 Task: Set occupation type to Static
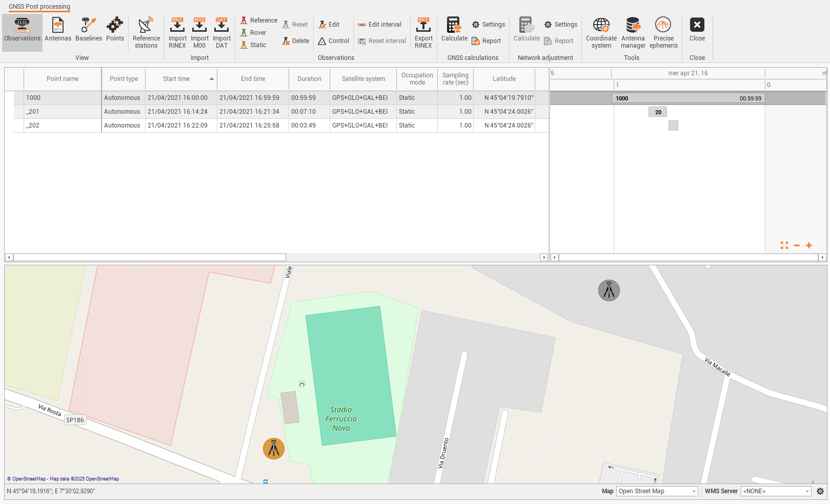coord(254,45)
